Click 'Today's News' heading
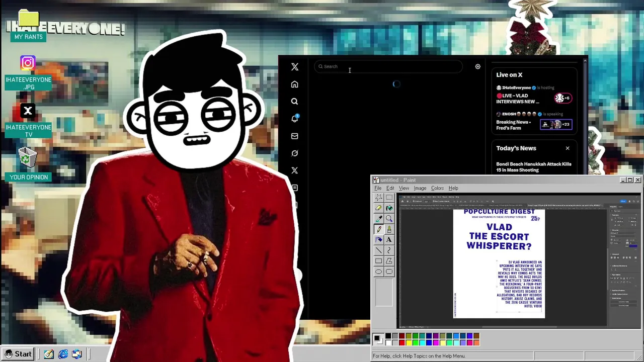This screenshot has width=644, height=362. 516,148
